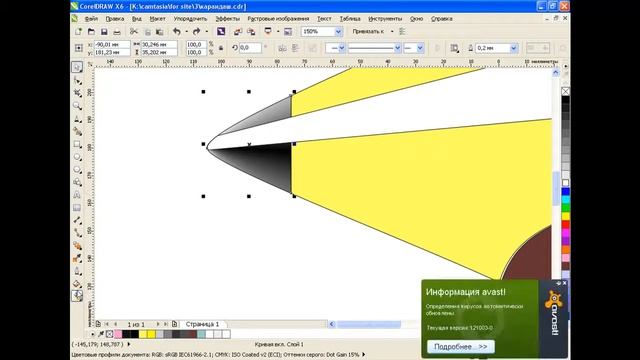Open a file with folder icon
This screenshot has height=360, width=640.
coord(91,31)
